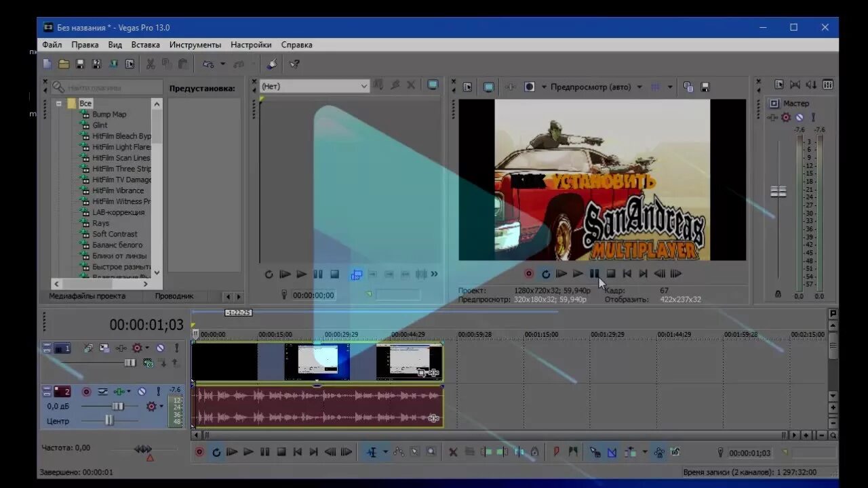This screenshot has height=488, width=868.
Task: Open the Правка menu
Action: tap(85, 45)
